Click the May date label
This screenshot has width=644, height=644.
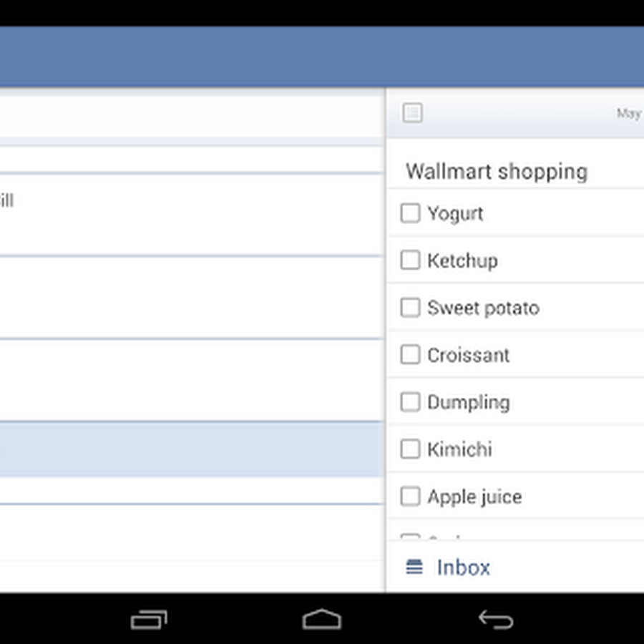click(x=630, y=113)
